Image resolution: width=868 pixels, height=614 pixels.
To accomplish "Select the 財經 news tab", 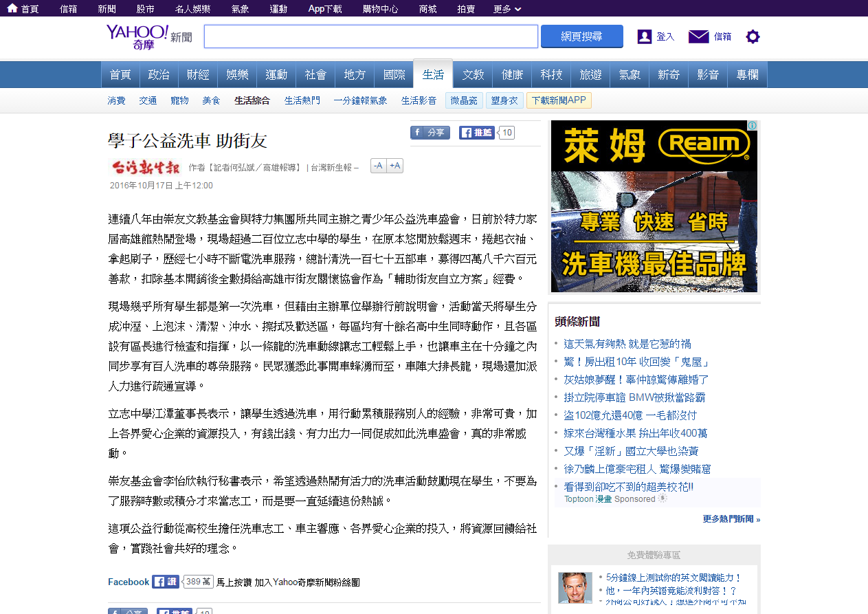I will click(x=198, y=75).
